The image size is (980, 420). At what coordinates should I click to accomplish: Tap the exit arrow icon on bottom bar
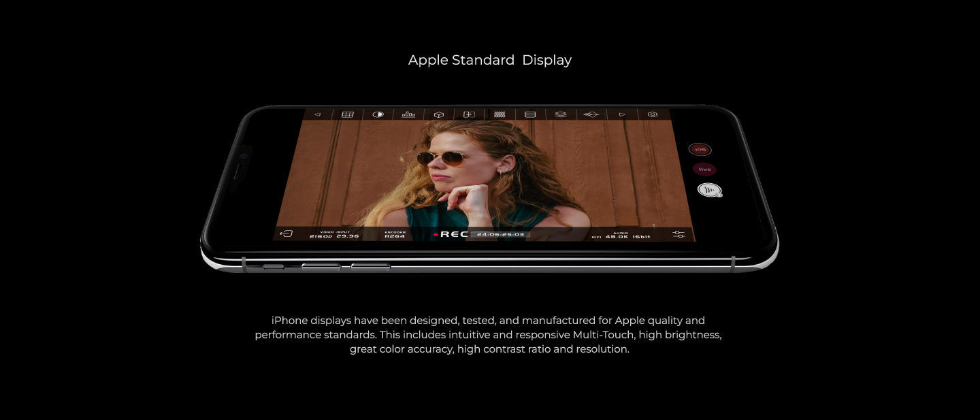(287, 233)
